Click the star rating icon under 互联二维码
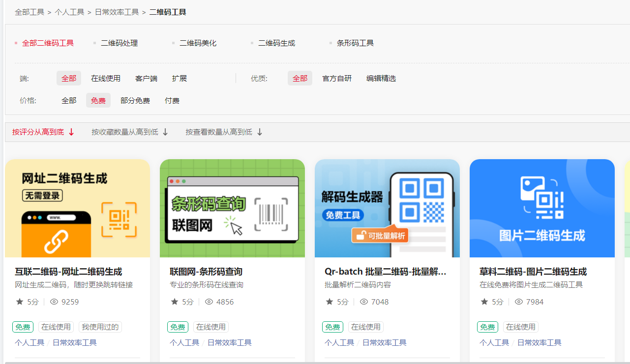Image resolution: width=630 pixels, height=364 pixels. [18, 302]
